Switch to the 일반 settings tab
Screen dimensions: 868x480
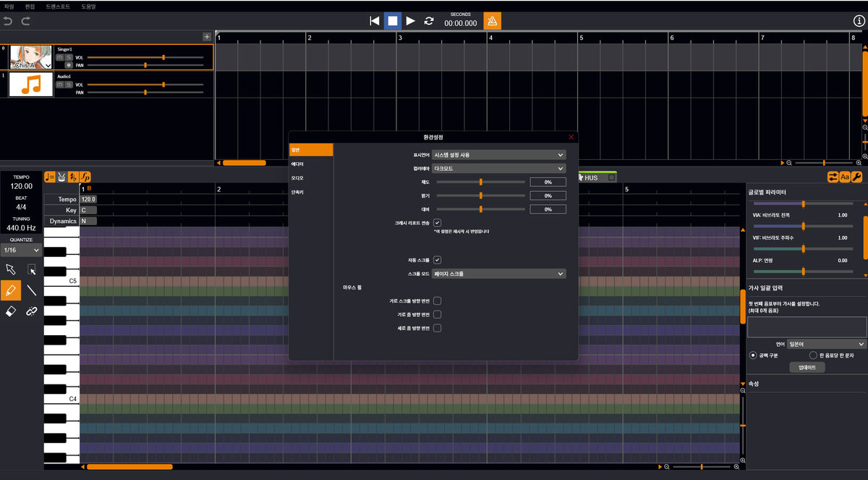pyautogui.click(x=311, y=150)
